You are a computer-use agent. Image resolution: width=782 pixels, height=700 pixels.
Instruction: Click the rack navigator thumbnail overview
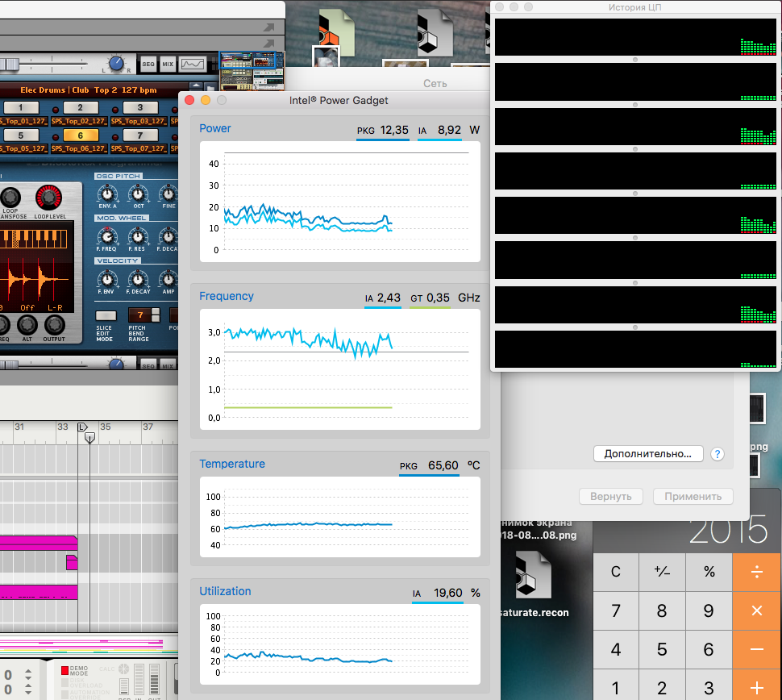pyautogui.click(x=252, y=70)
